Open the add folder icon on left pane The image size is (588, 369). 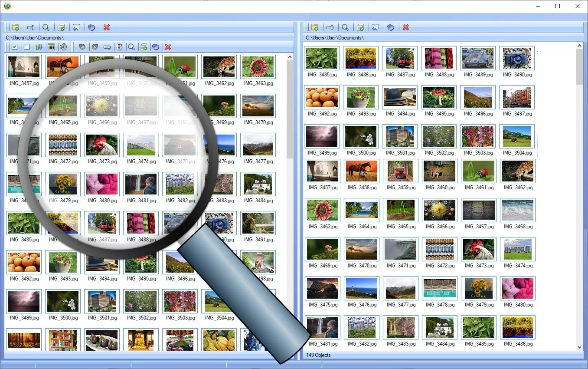[16, 27]
